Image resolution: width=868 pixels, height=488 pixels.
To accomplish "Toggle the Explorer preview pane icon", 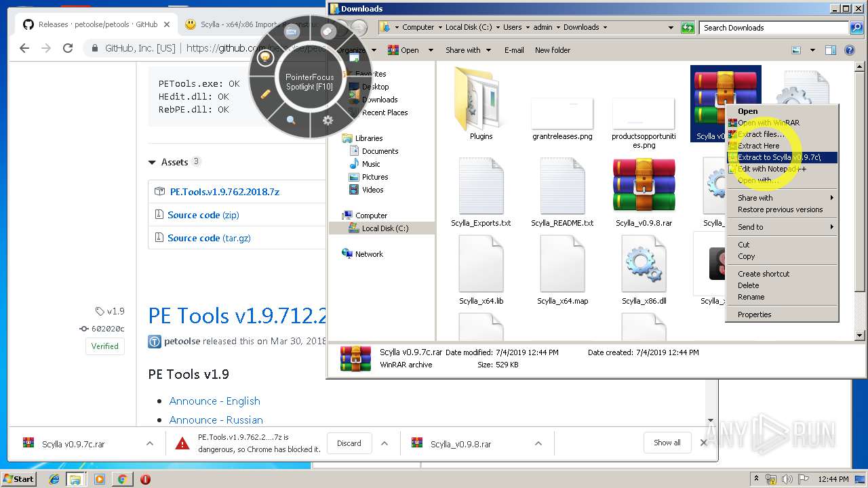I will pos(830,50).
